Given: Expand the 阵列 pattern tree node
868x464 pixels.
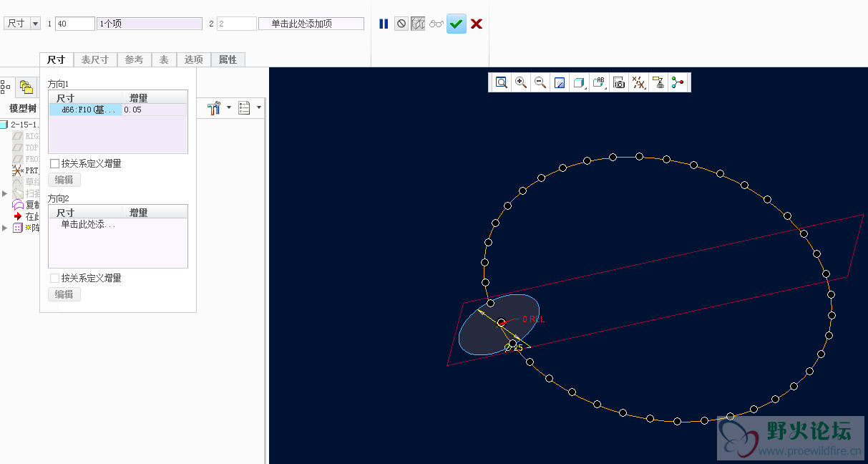Looking at the screenshot, I should coord(5,228).
